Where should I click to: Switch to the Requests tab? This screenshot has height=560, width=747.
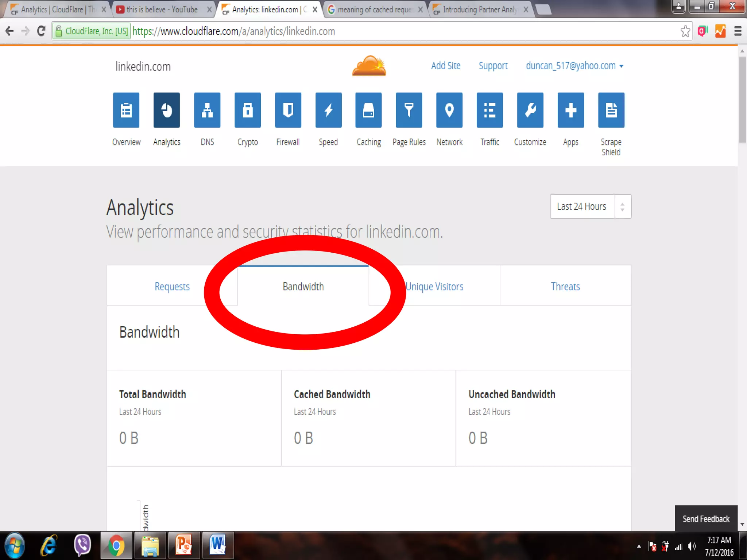[x=172, y=287]
